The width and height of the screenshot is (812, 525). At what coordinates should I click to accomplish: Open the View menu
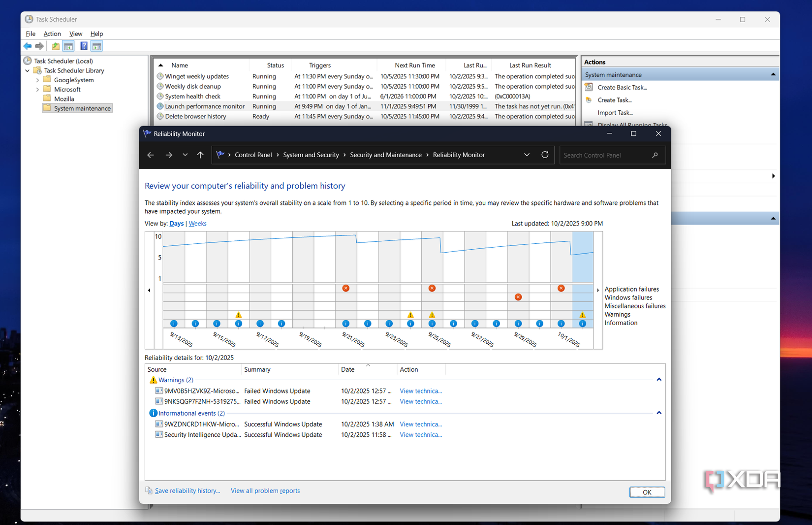point(76,34)
